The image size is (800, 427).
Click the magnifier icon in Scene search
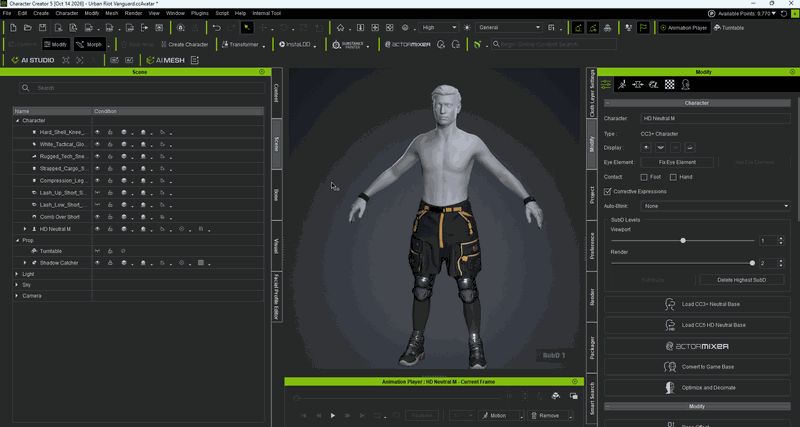click(x=26, y=88)
